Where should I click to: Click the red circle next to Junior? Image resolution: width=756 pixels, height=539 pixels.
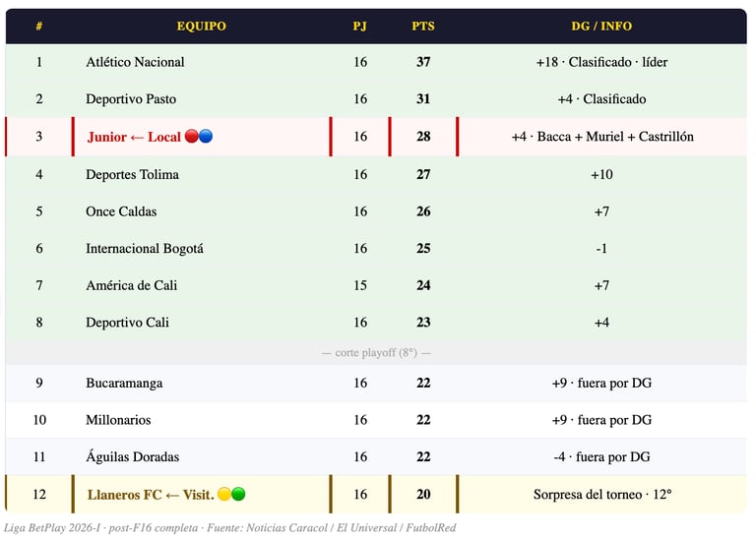click(192, 137)
